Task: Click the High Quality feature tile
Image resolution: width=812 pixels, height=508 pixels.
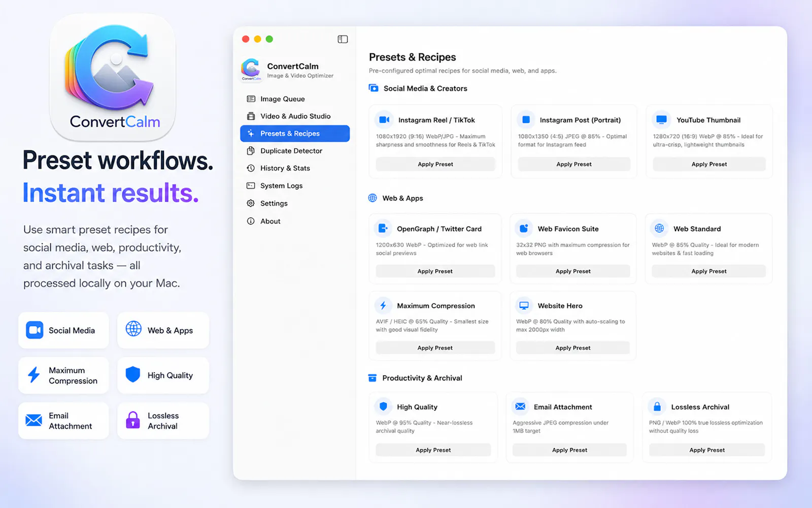Action: [x=163, y=375]
